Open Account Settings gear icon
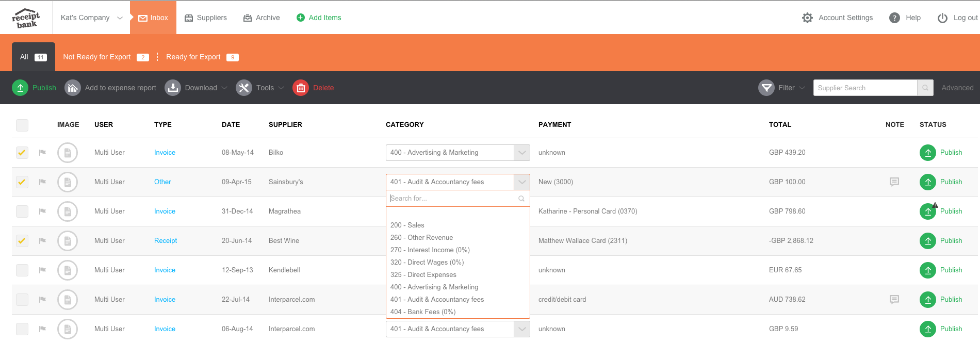Viewport: 980px width, 343px height. 807,18
